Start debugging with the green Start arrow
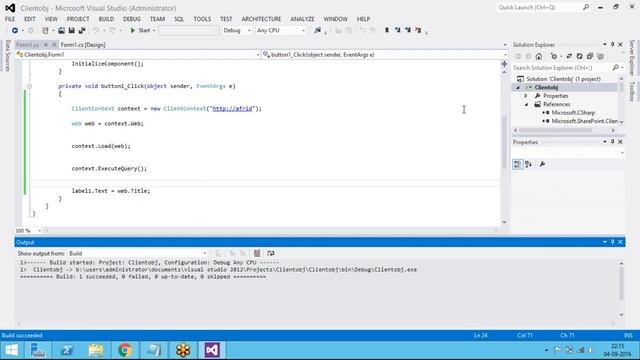 [133, 31]
